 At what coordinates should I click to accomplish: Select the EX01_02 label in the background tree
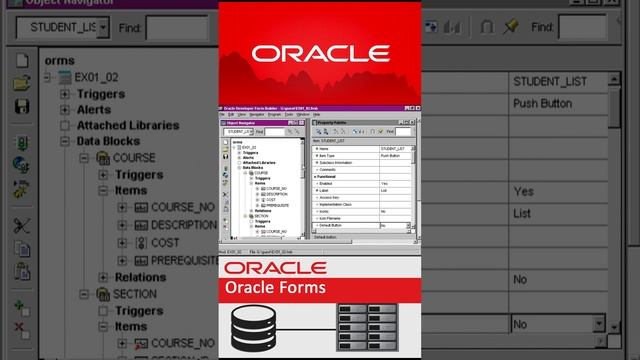pos(96,77)
